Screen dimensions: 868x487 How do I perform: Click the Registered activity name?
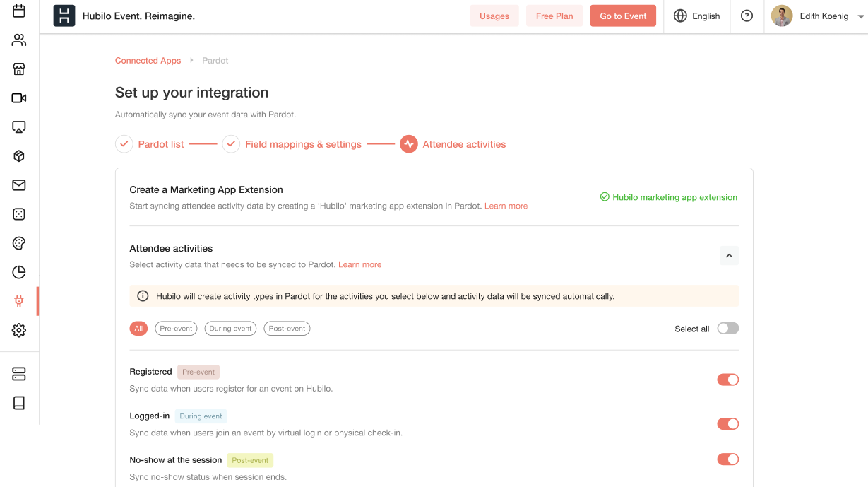click(150, 372)
